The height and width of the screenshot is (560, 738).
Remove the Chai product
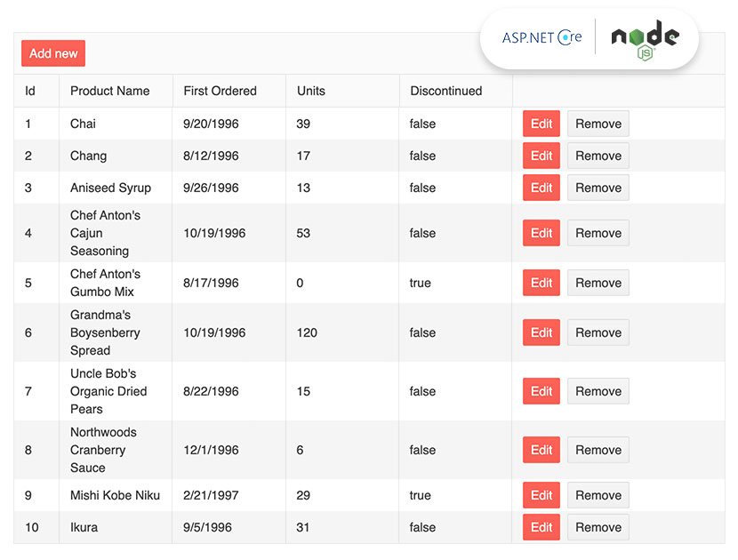[x=598, y=124]
